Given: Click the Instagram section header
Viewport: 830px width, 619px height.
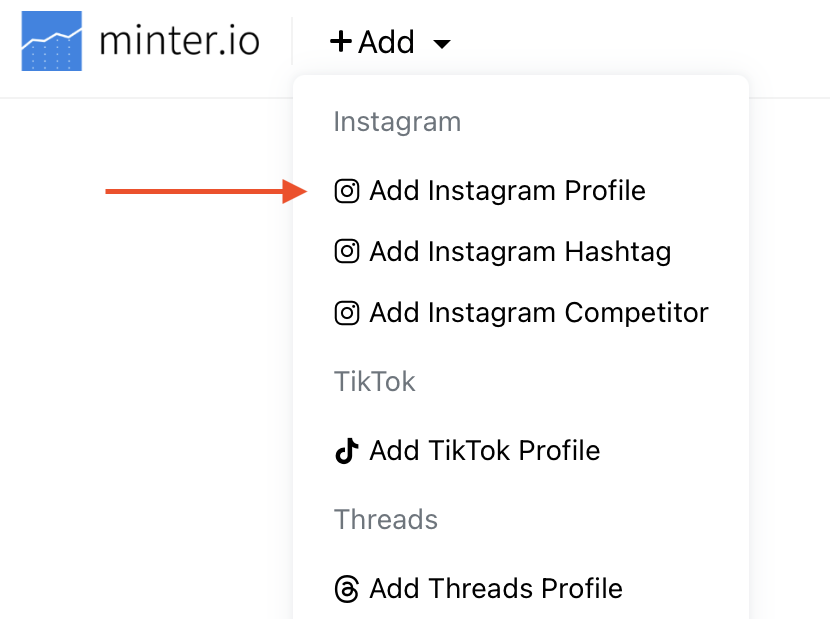Looking at the screenshot, I should [397, 122].
